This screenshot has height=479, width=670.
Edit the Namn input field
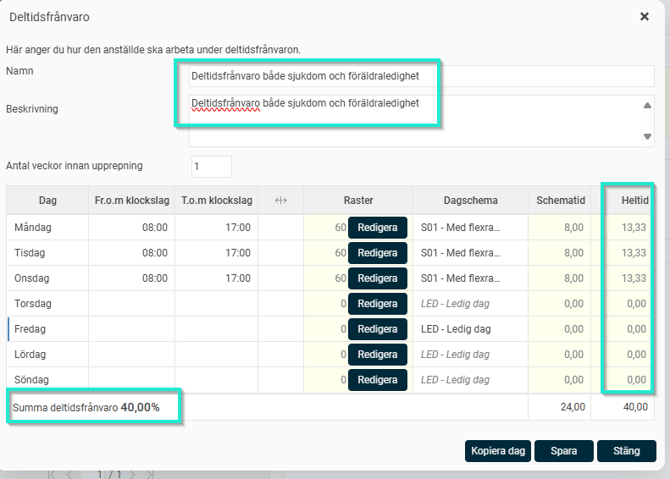420,75
